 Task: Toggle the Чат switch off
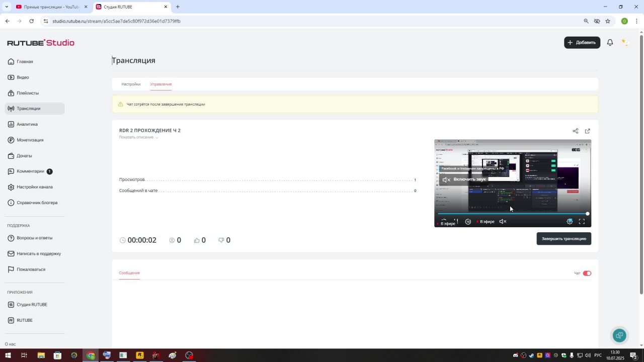click(587, 274)
